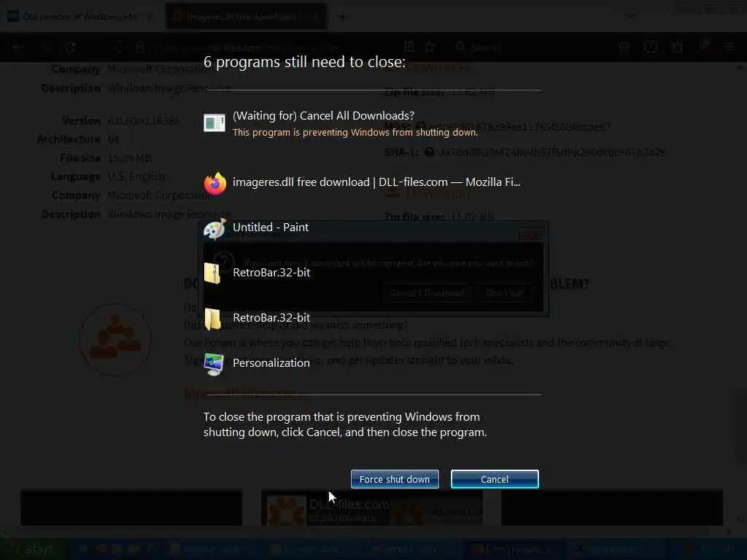
Task: Click the "To close the program" instruction text
Action: tap(345, 424)
